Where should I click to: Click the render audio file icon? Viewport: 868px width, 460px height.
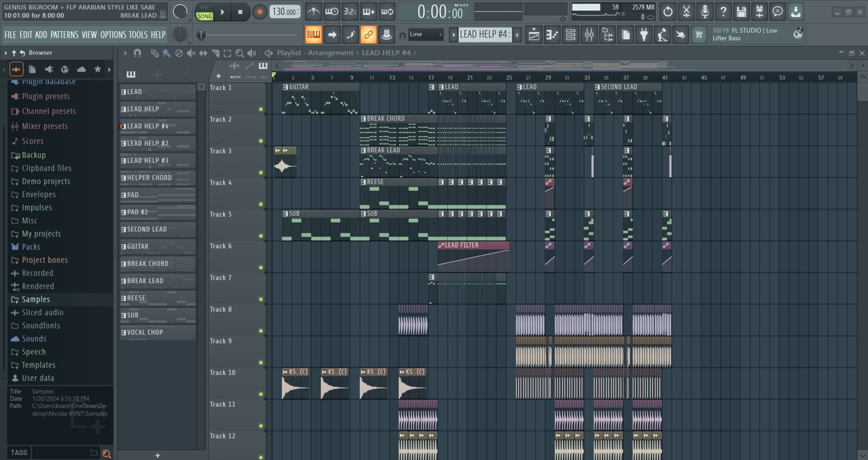coord(760,11)
